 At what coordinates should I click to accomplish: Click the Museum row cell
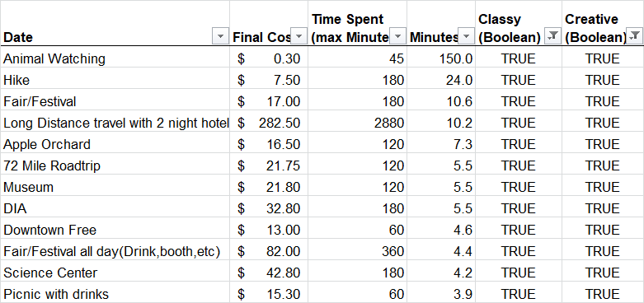115,187
